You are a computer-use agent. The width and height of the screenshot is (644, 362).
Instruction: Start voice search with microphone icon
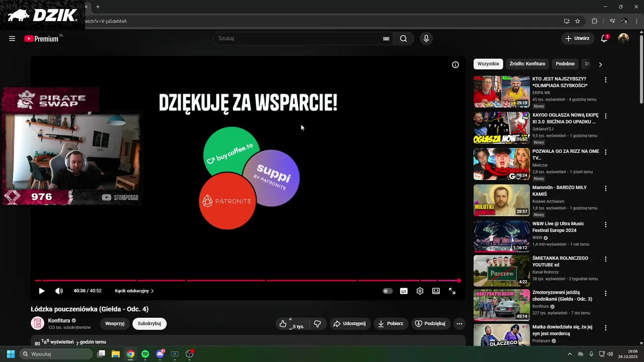coord(426,39)
